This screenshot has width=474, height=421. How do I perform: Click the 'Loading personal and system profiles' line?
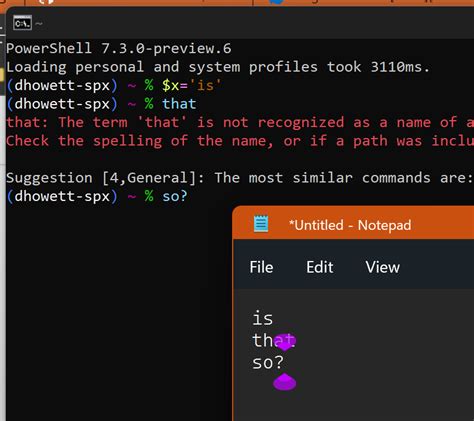click(218, 67)
